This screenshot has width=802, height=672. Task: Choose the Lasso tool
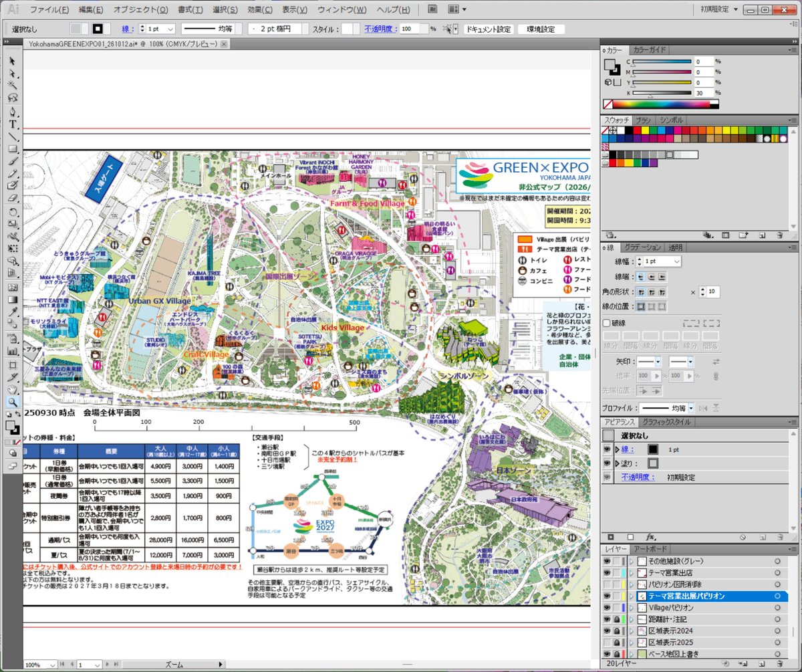coord(13,97)
